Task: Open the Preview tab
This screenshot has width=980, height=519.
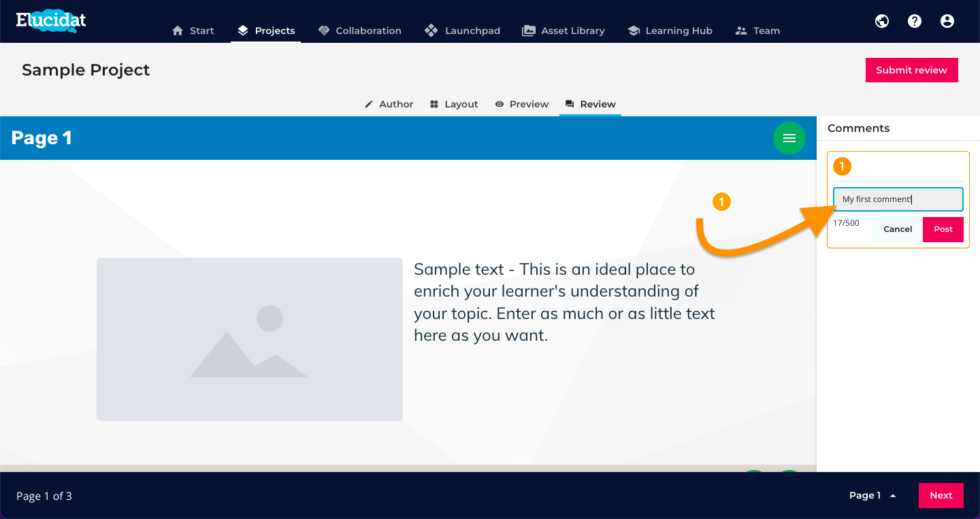Action: tap(522, 104)
